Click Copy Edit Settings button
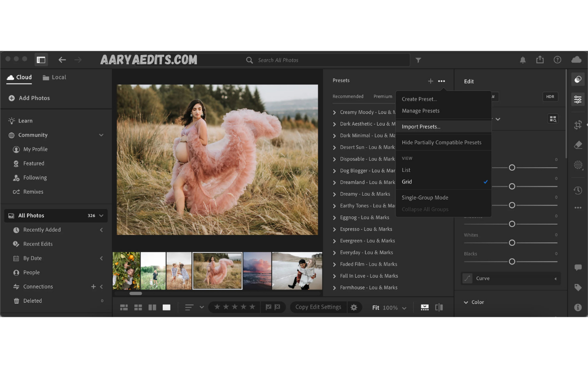Image resolution: width=588 pixels, height=368 pixels. pos(318,307)
